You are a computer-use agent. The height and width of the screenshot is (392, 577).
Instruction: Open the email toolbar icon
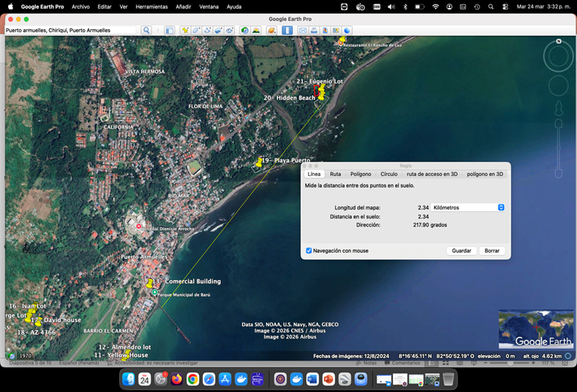click(303, 30)
